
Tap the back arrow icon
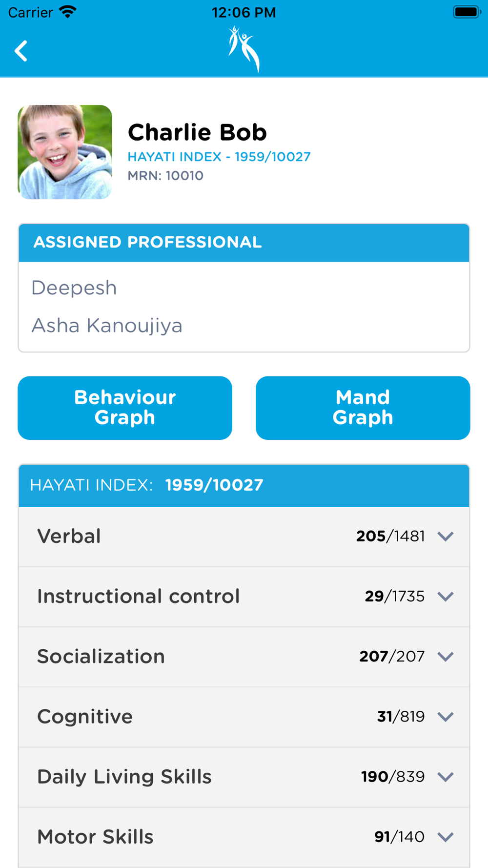(x=21, y=51)
